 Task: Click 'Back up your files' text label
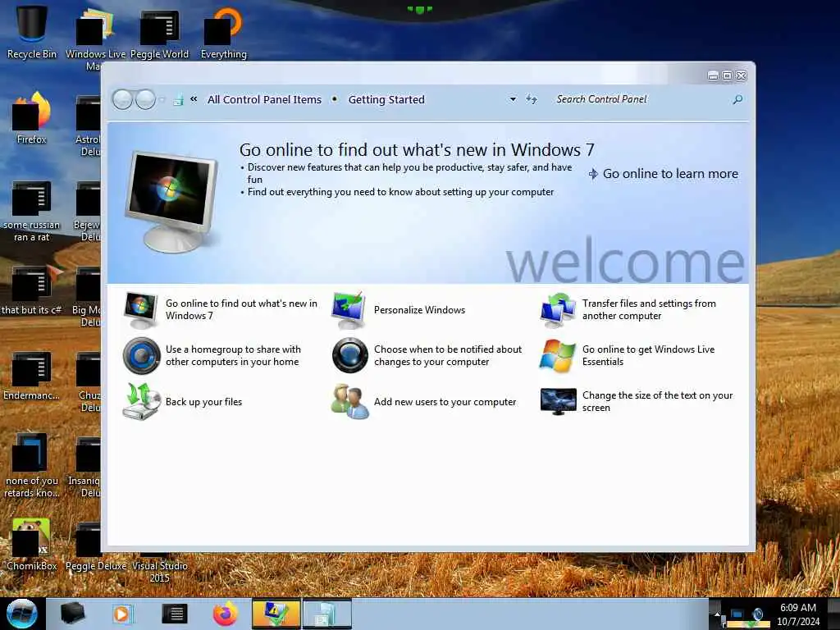click(x=203, y=402)
